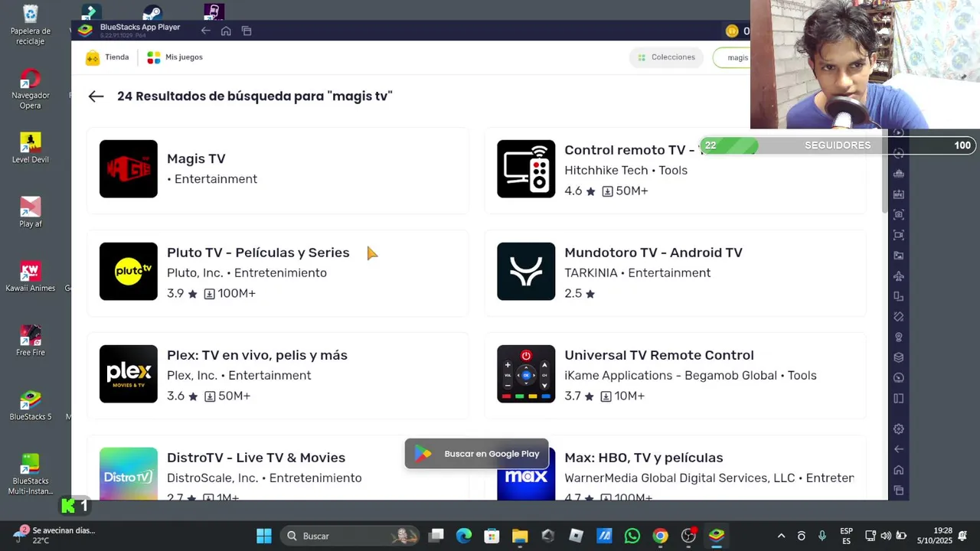Open DistroTV - Live TV & Movies title
The height and width of the screenshot is (551, 980).
256,458
